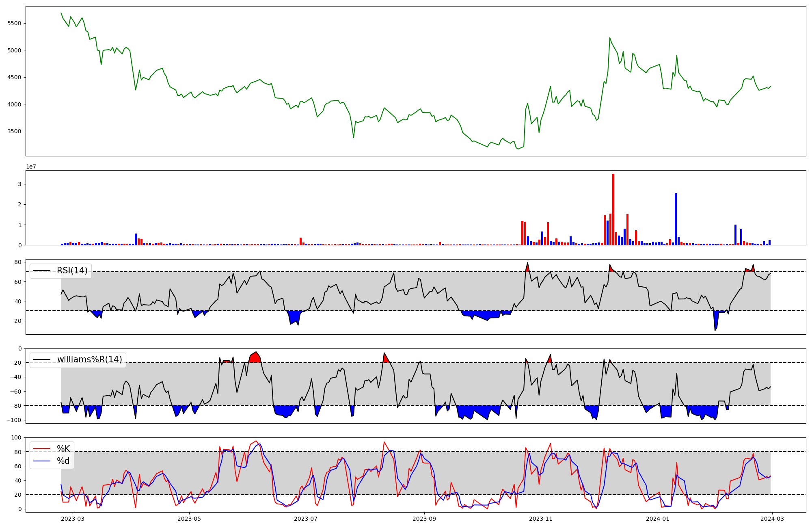Click the 2023-07 x-axis date label
The height and width of the screenshot is (528, 812).
pos(305,518)
